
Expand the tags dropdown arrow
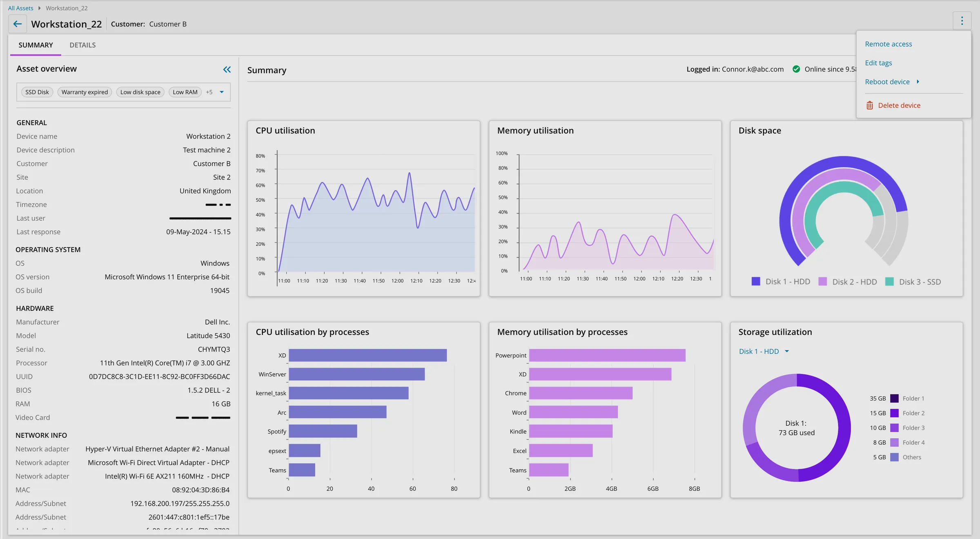tap(222, 92)
